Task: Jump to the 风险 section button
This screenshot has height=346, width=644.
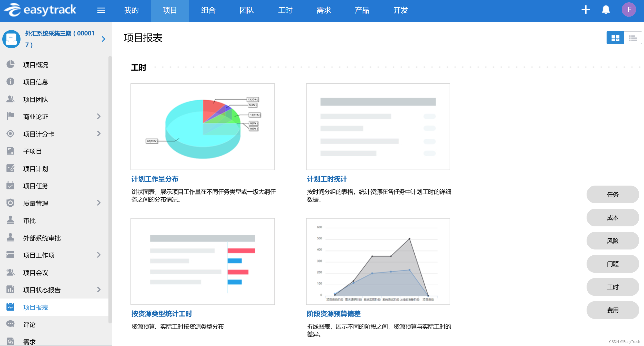Action: (x=612, y=241)
